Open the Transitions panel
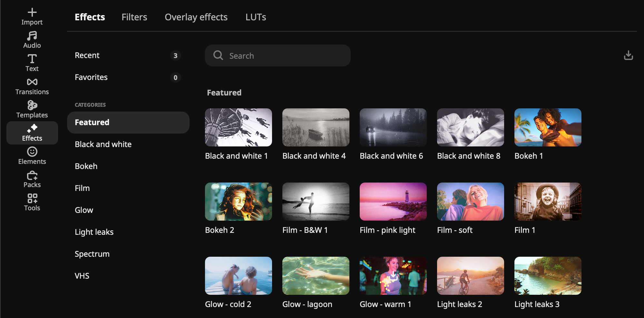This screenshot has height=318, width=644. 32,86
